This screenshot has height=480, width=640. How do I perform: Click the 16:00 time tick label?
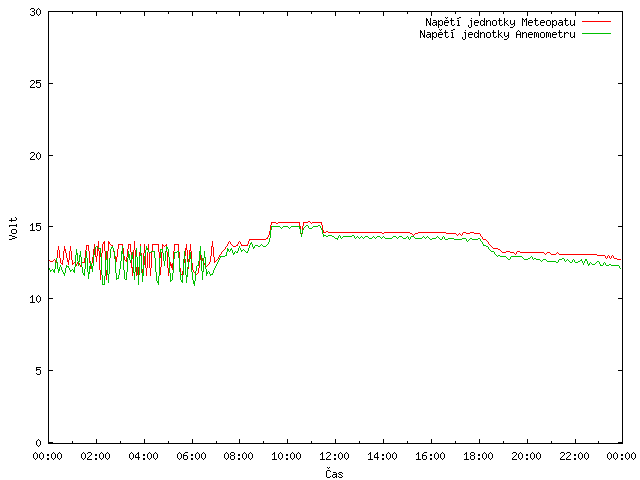pyautogui.click(x=430, y=456)
